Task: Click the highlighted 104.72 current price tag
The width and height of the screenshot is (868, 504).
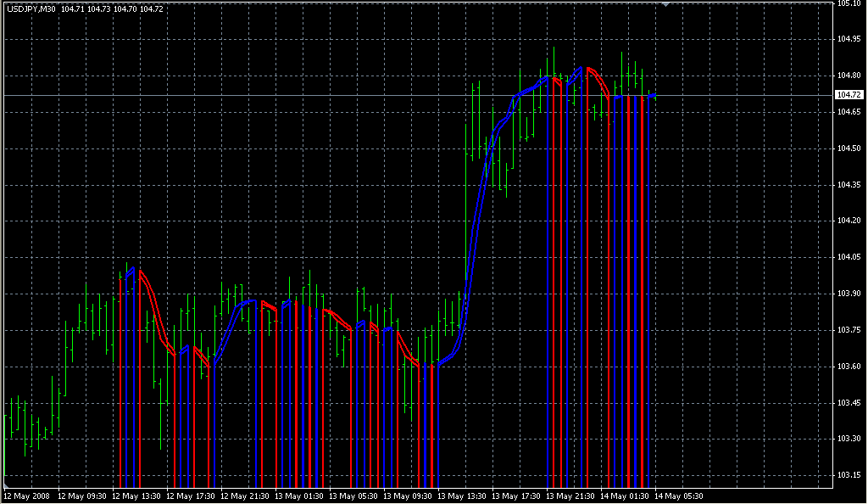Action: pos(849,94)
